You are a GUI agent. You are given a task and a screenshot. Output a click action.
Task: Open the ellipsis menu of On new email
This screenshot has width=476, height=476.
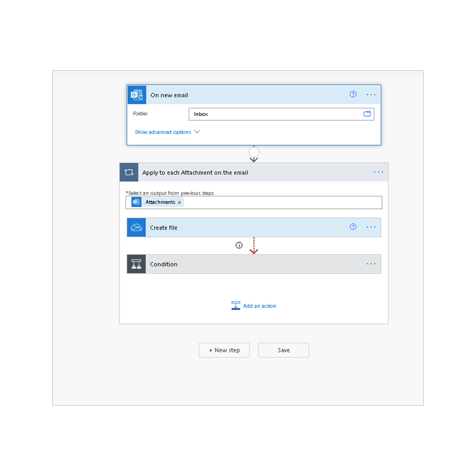click(x=371, y=95)
